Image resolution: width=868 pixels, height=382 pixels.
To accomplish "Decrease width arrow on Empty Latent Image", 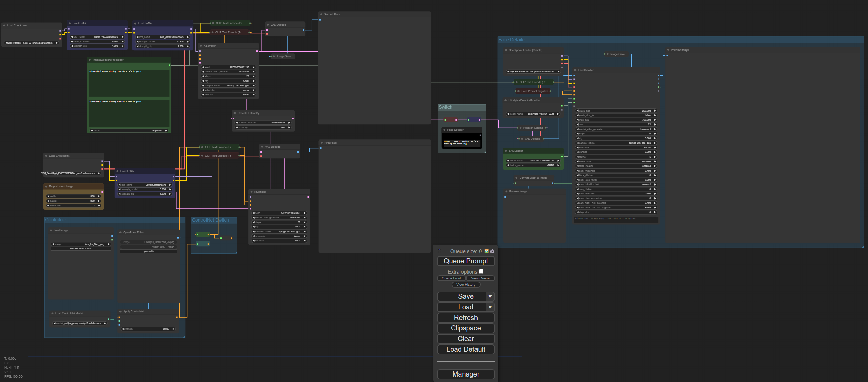I will [x=48, y=196].
